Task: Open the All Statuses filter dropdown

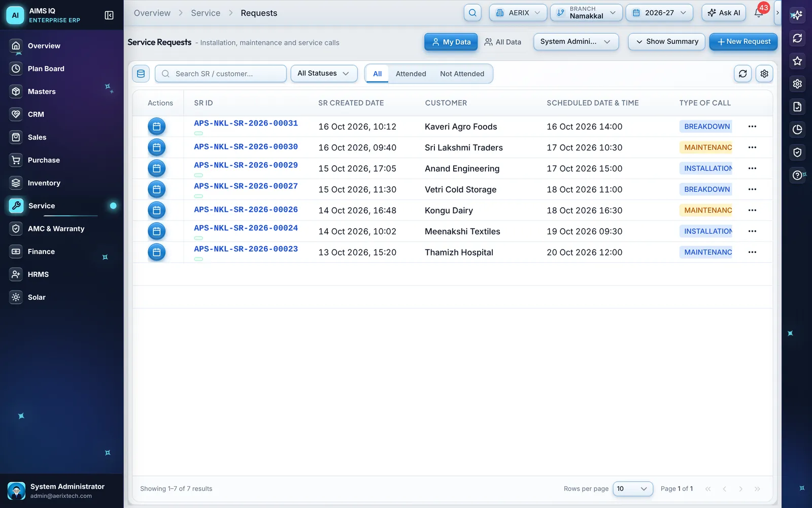Action: [324, 74]
